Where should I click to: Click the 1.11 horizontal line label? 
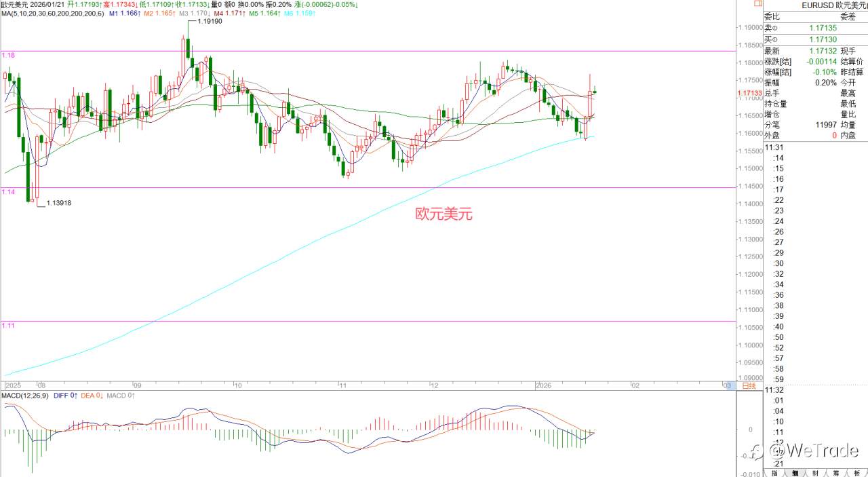(8, 326)
